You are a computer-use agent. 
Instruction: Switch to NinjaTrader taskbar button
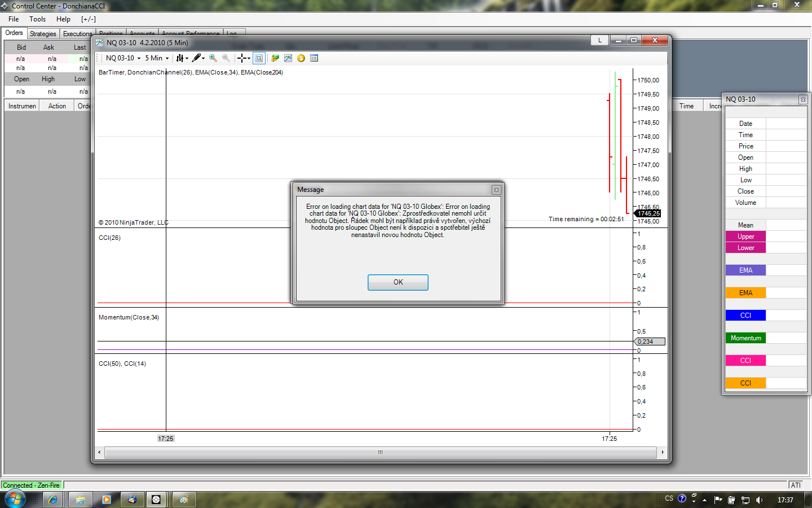point(156,500)
